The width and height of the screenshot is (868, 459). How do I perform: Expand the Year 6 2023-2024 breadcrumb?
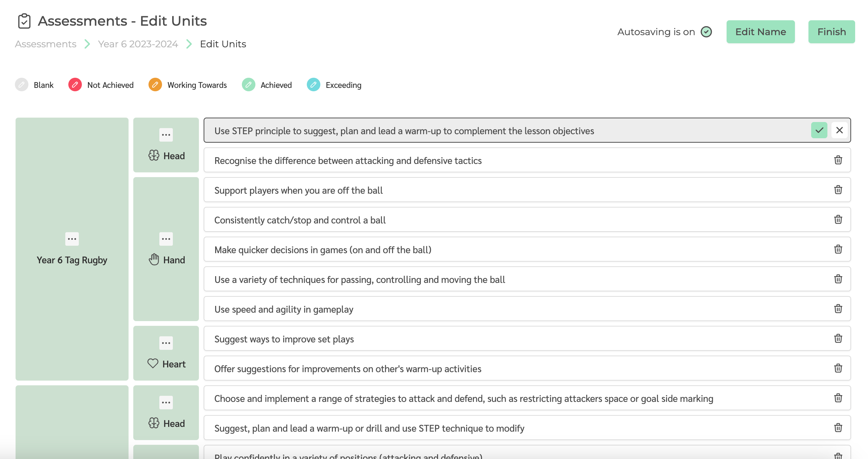(x=138, y=44)
